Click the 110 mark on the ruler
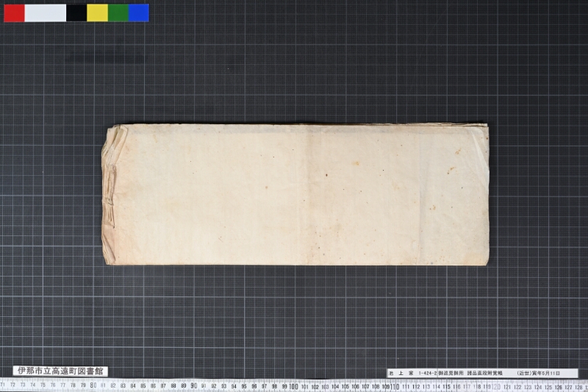The width and height of the screenshot is (588, 392). coord(395,386)
